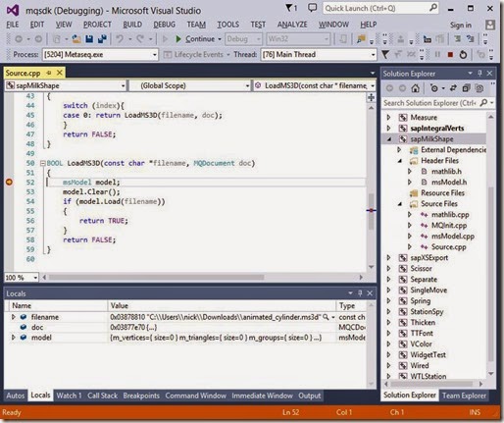The width and height of the screenshot is (504, 423).
Task: Switch to the Team Explorer tab
Action: click(464, 396)
